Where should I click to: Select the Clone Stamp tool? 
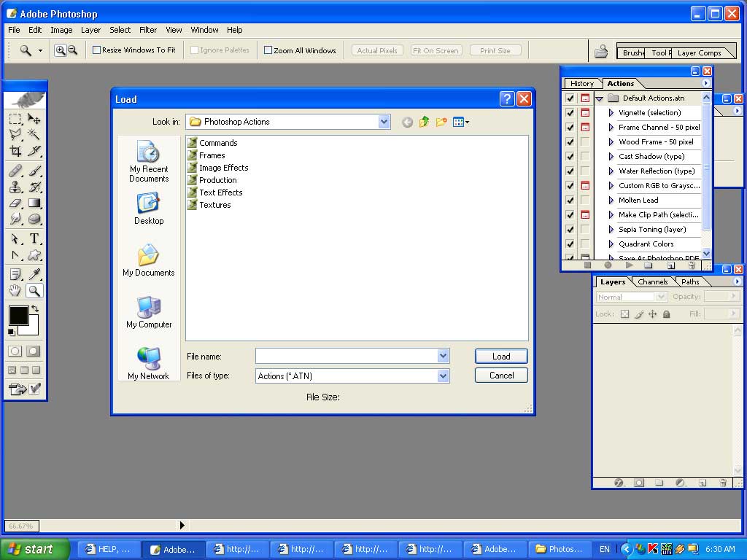coord(15,187)
